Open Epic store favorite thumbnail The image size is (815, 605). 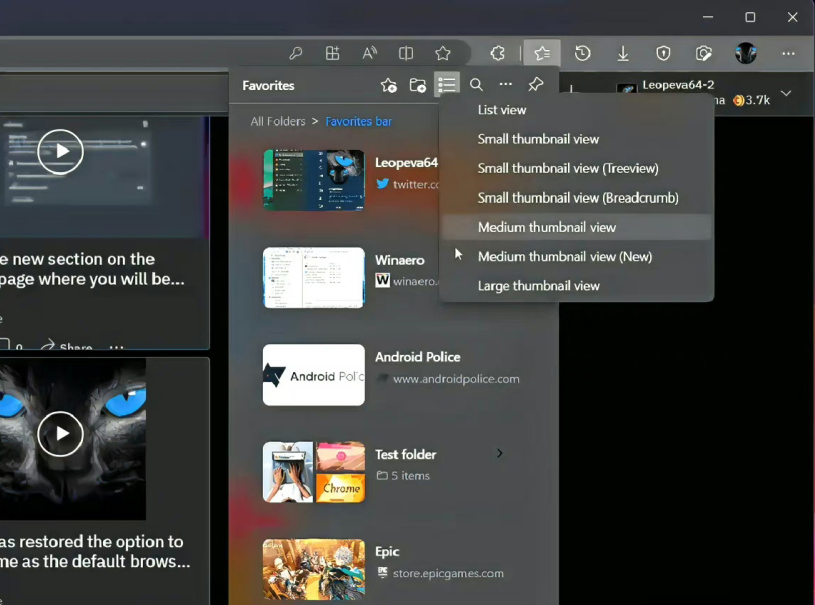314,569
